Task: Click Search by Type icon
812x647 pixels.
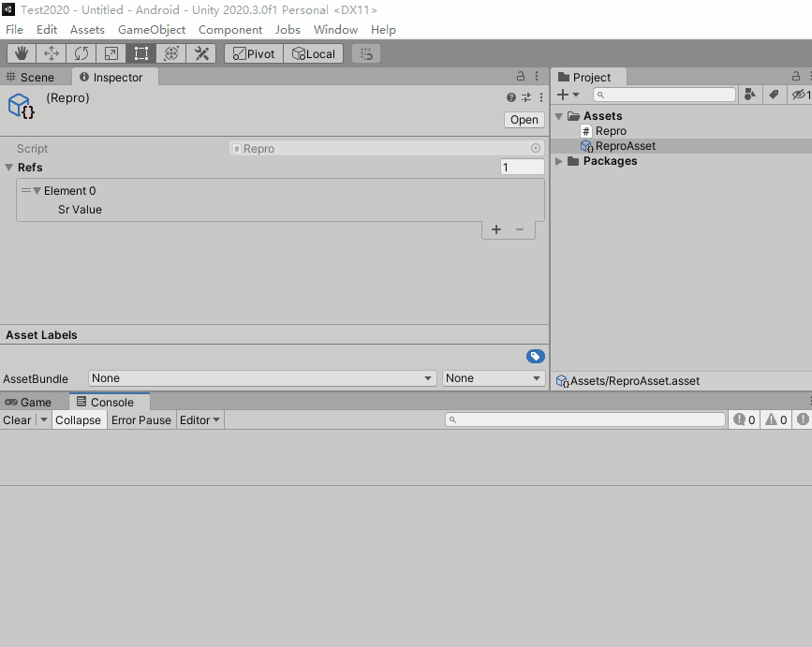Action: (749, 95)
